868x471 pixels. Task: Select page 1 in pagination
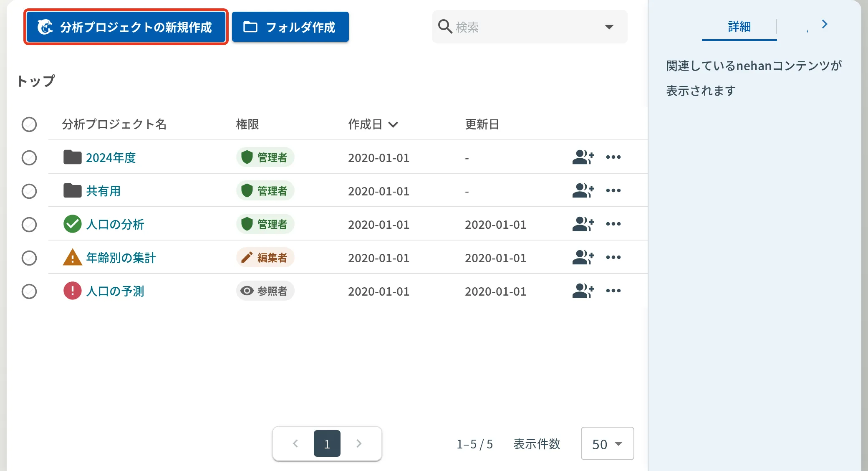coord(327,443)
